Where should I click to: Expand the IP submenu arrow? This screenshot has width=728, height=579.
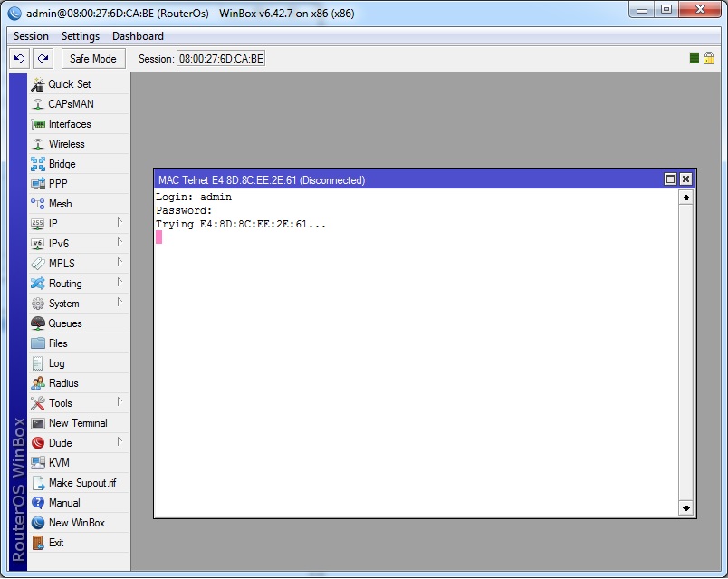120,223
